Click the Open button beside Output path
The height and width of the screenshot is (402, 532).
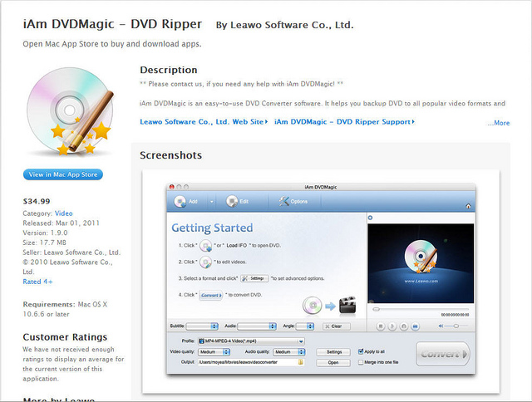pos(333,363)
